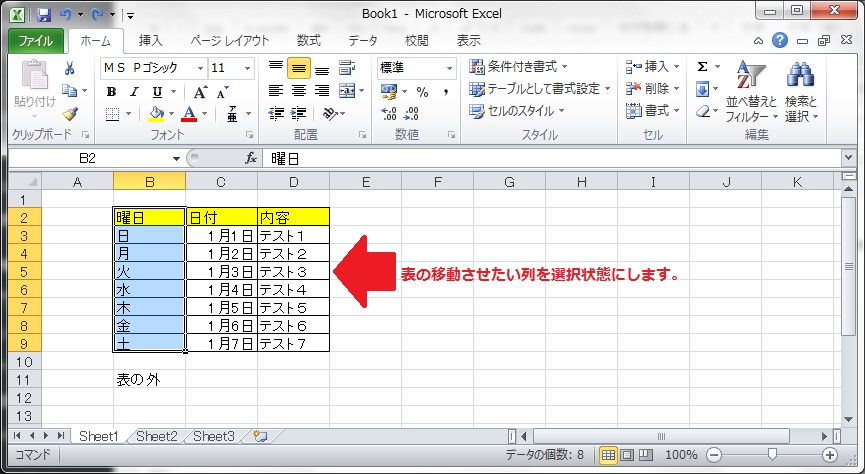Click the 挿入 button in セル group
Screen dimensions: 865x474
(652, 67)
